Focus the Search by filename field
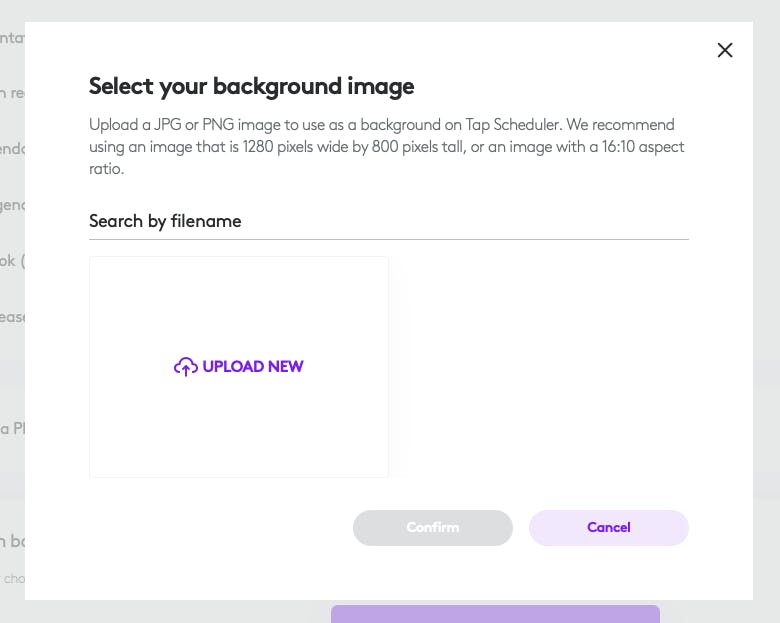780x623 pixels. point(388,221)
